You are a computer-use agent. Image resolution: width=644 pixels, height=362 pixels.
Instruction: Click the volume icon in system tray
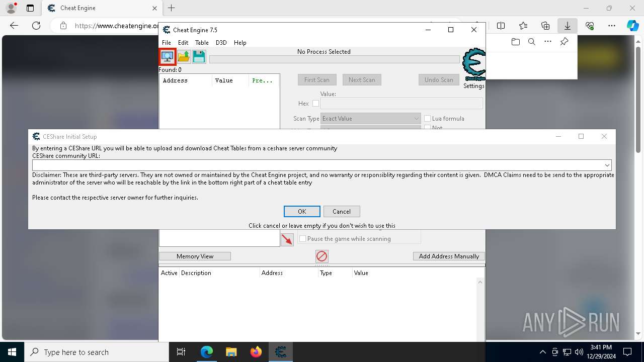(579, 352)
